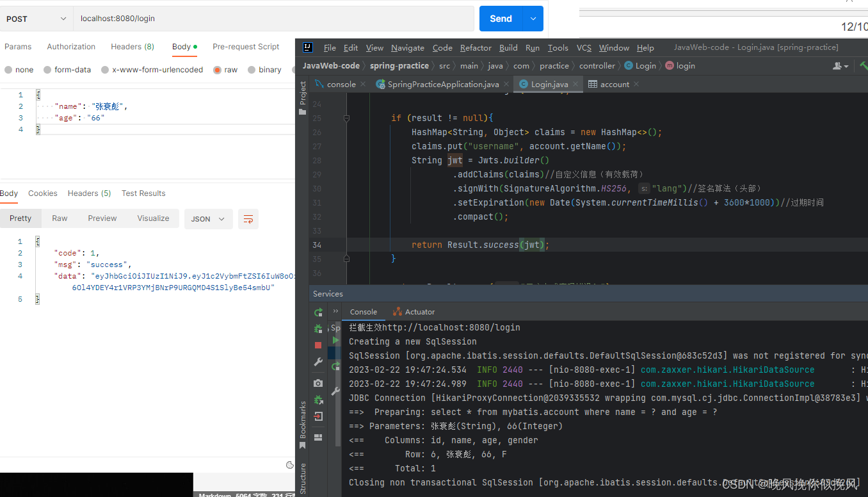Close the console editor tab

[x=363, y=85]
